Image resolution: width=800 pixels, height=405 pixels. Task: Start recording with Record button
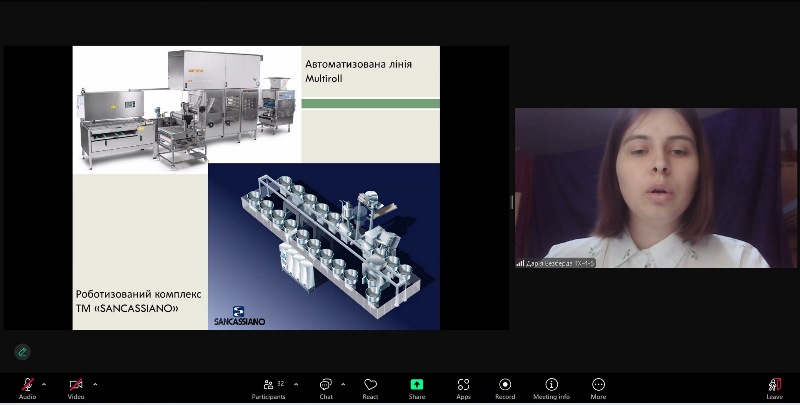tap(505, 389)
